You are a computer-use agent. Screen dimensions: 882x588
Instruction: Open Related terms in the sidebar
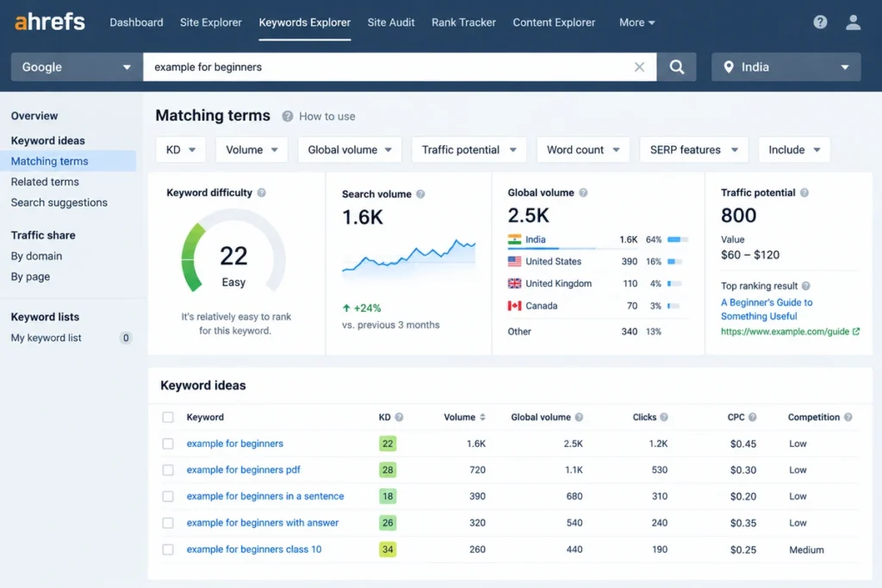(x=45, y=182)
